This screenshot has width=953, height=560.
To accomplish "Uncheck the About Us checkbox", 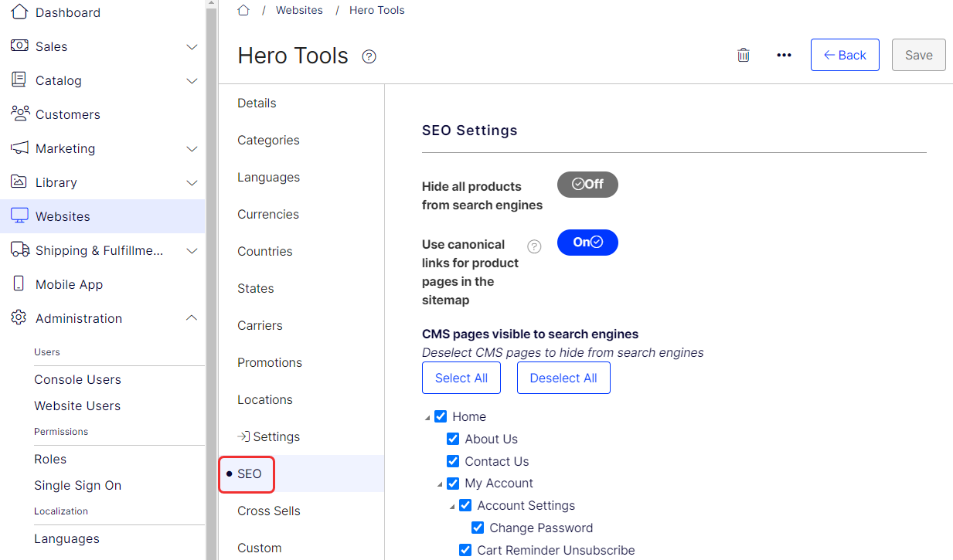I will (453, 439).
